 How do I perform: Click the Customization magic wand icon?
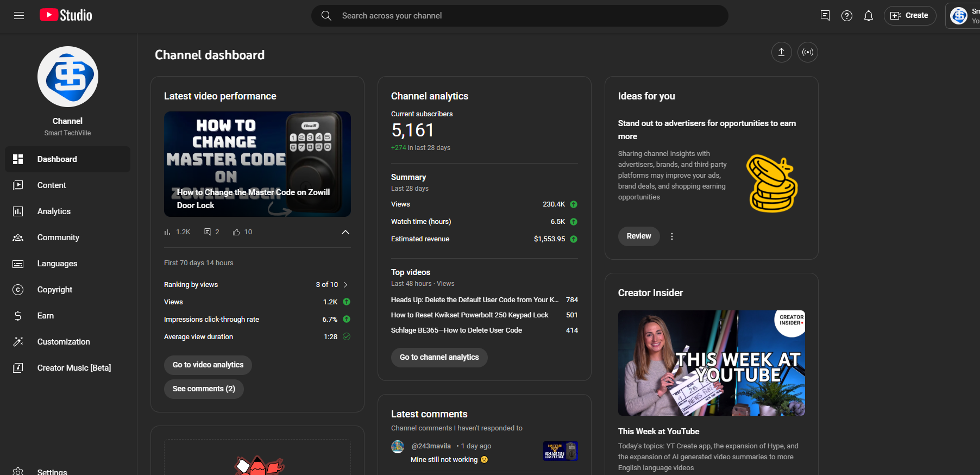tap(18, 342)
